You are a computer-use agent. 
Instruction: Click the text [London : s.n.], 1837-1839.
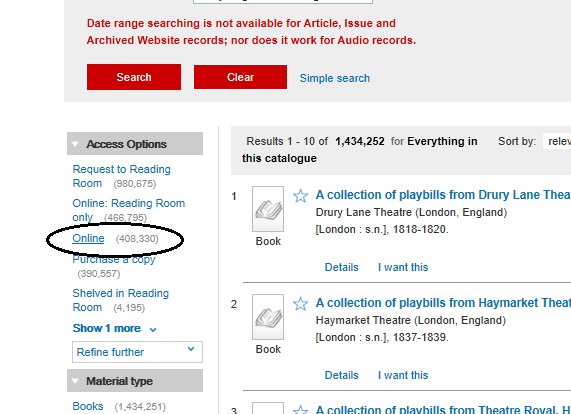pyautogui.click(x=382, y=337)
